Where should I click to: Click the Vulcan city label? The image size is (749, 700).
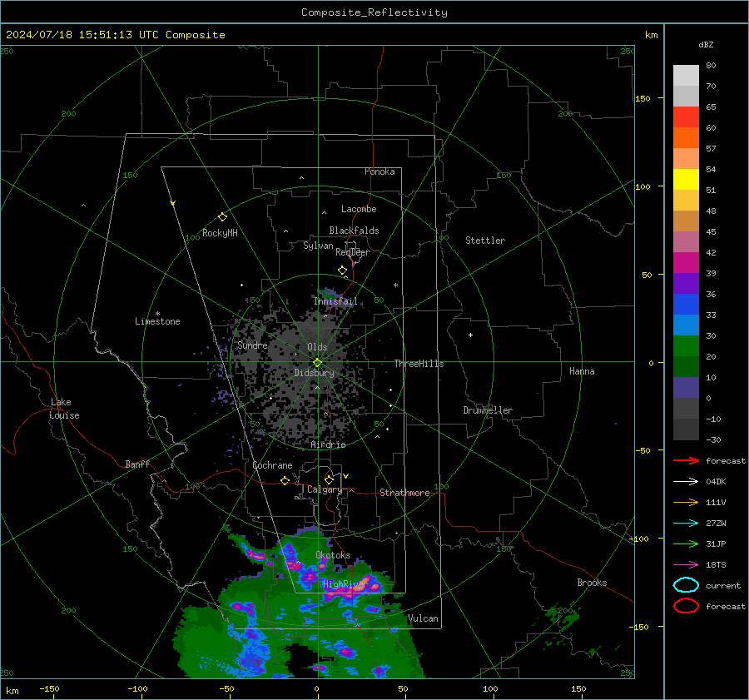[x=424, y=618]
